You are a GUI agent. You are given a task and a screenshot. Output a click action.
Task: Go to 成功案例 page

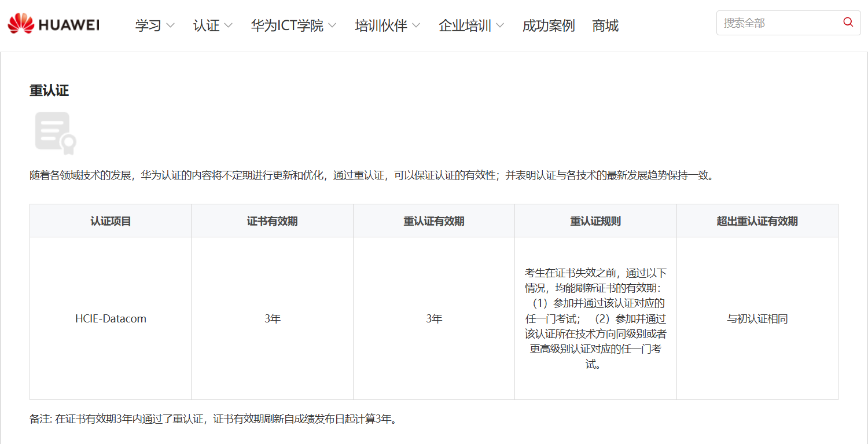pyautogui.click(x=548, y=25)
